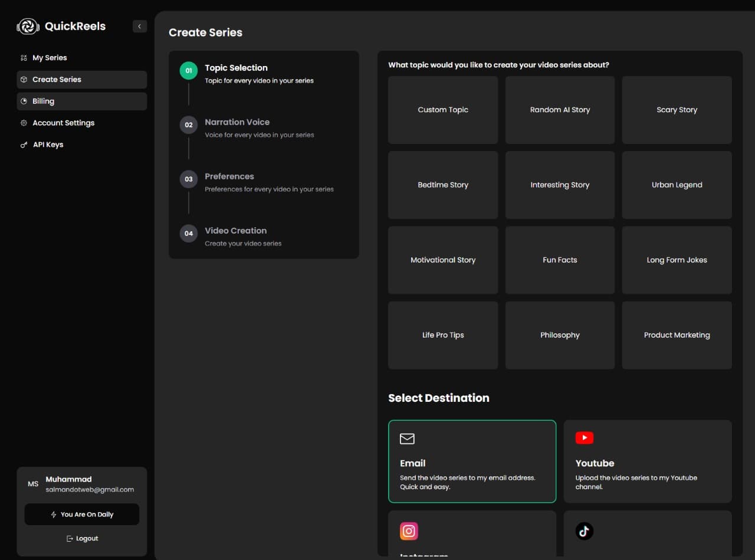This screenshot has width=755, height=560.
Task: Choose the Product Marketing topic
Action: tap(677, 335)
